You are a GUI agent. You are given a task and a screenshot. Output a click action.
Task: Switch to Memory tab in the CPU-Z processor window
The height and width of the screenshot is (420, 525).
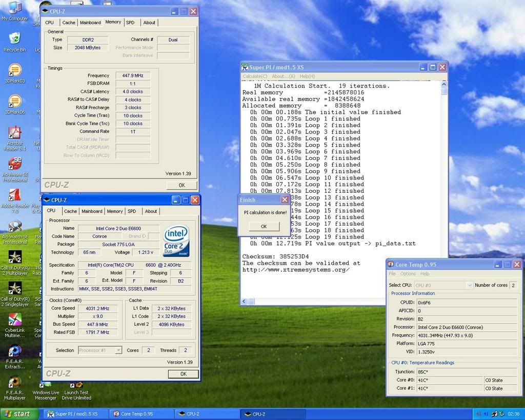(x=114, y=211)
